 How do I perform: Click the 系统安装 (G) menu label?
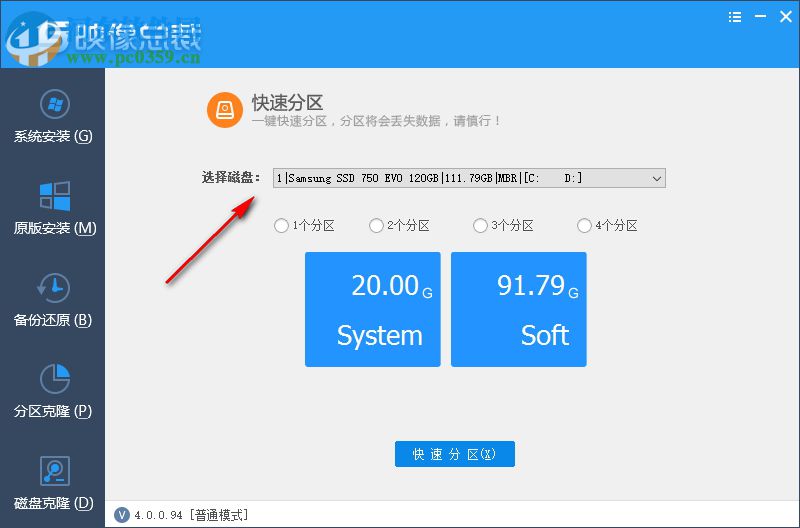point(53,136)
